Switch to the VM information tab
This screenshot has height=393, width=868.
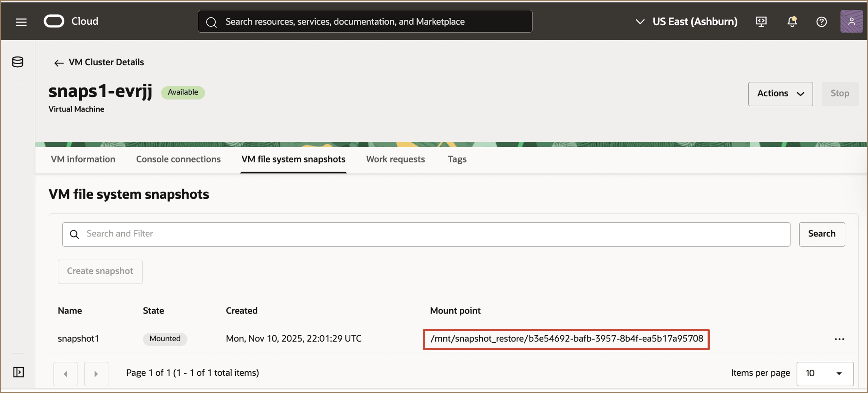pyautogui.click(x=83, y=159)
